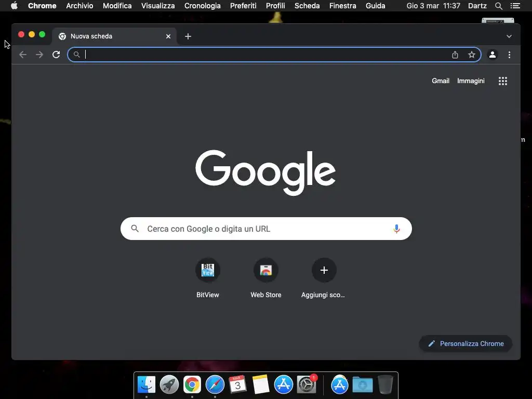
Task: Click the Google search box
Action: pyautogui.click(x=266, y=229)
